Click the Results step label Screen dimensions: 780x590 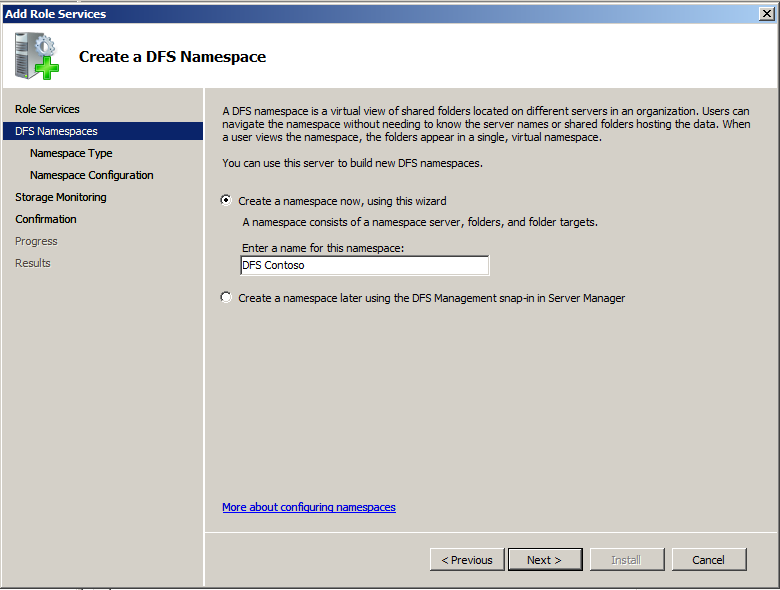[33, 263]
